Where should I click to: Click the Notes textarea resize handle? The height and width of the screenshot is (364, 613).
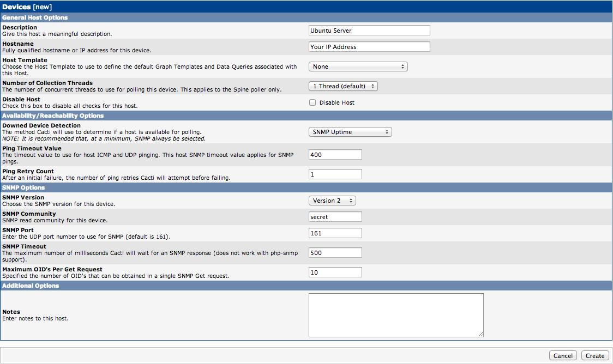(x=481, y=335)
